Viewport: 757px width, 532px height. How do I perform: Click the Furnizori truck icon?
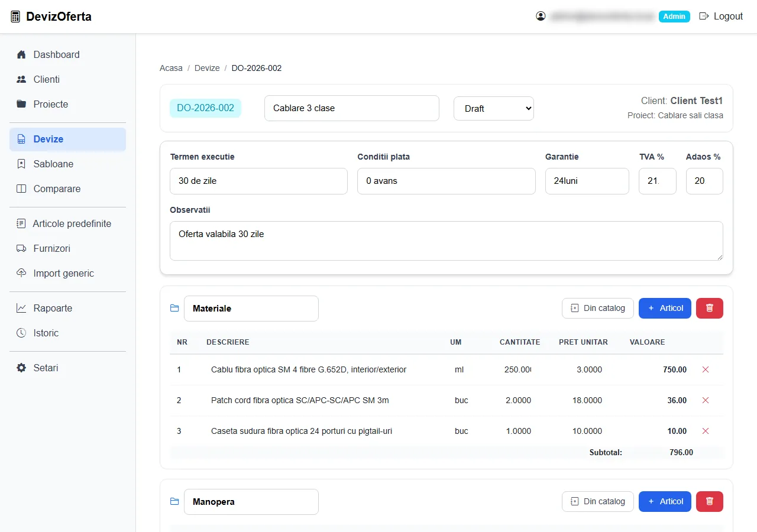tap(21, 248)
